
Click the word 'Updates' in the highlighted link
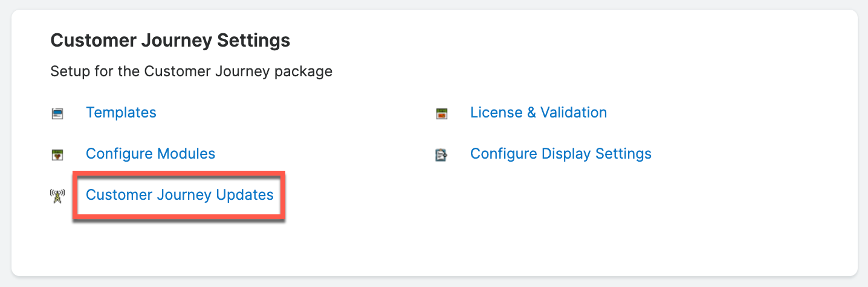pos(248,195)
